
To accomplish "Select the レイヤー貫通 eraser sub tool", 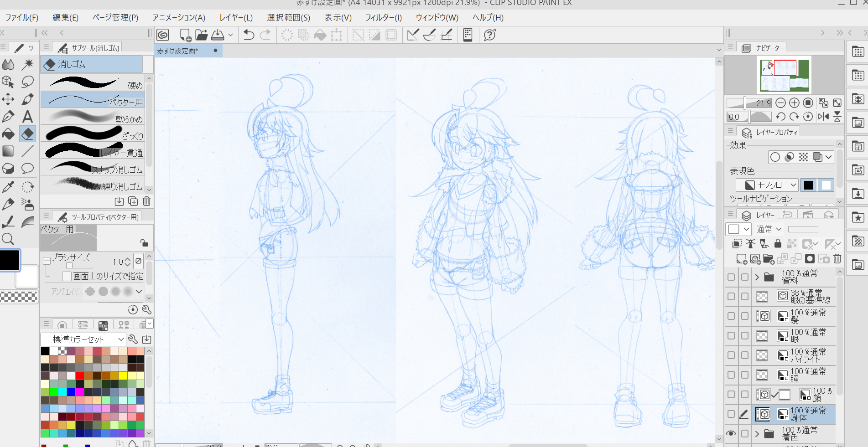I will tap(93, 150).
